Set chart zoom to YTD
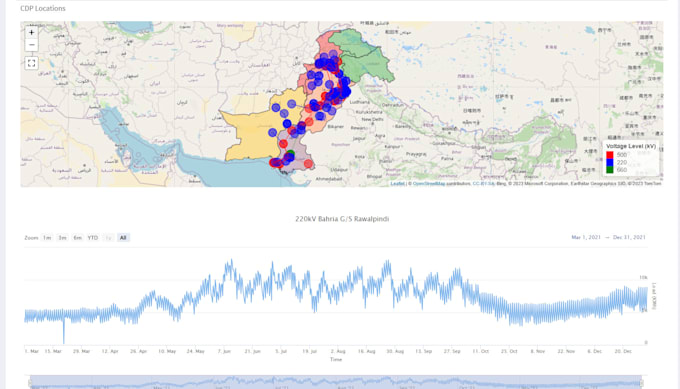This screenshot has height=389, width=680. [x=93, y=238]
